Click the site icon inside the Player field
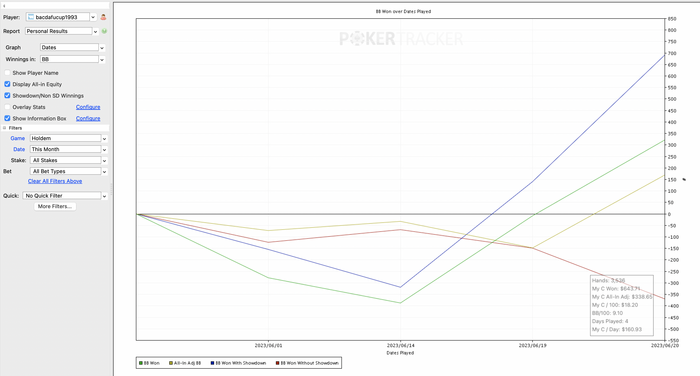 point(31,17)
